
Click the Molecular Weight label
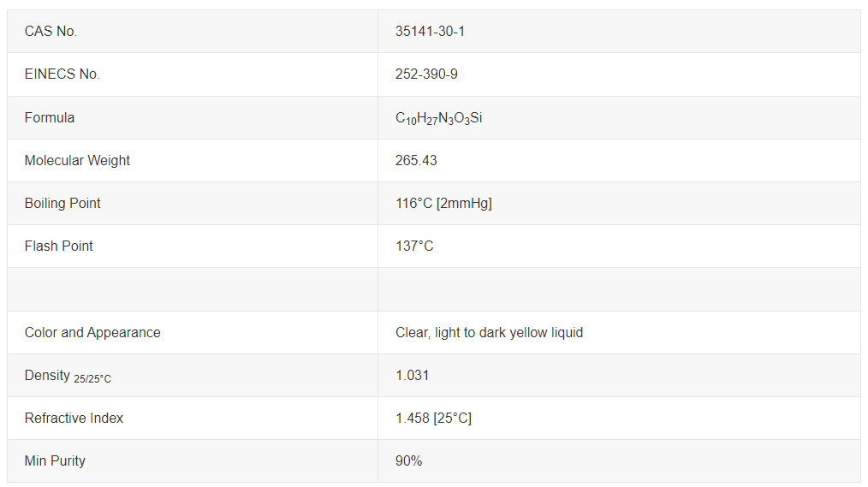pyautogui.click(x=77, y=161)
